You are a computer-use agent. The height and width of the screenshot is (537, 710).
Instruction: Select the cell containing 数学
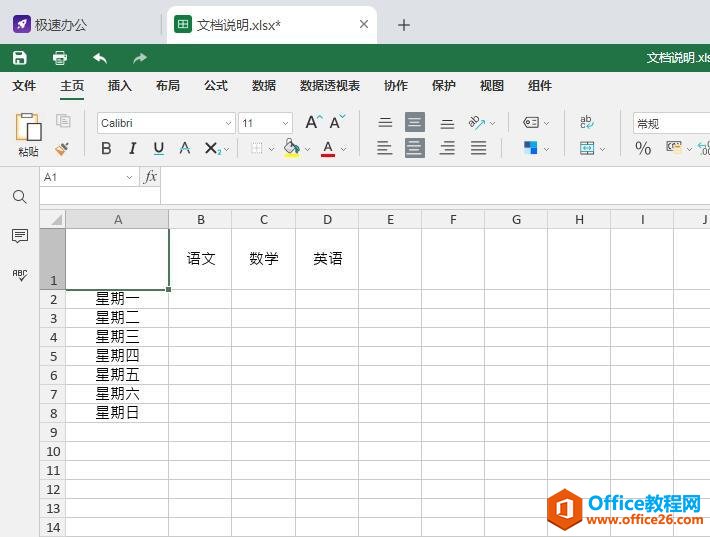pyautogui.click(x=264, y=259)
